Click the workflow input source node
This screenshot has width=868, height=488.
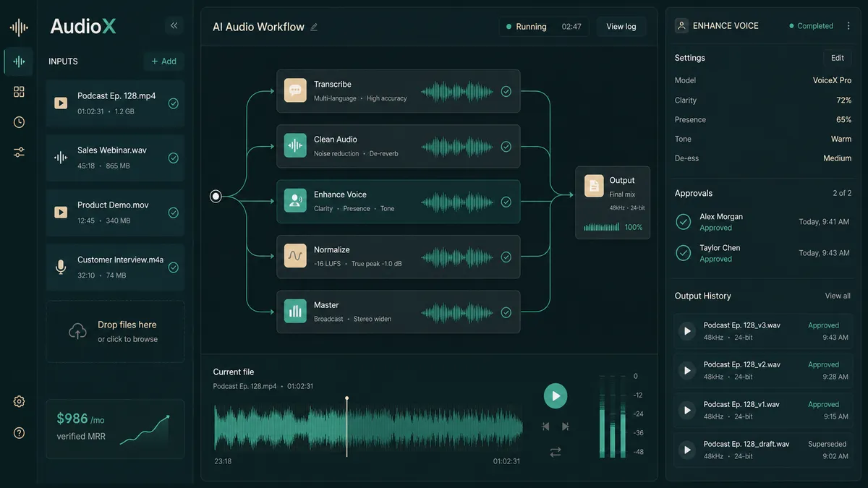coord(216,196)
